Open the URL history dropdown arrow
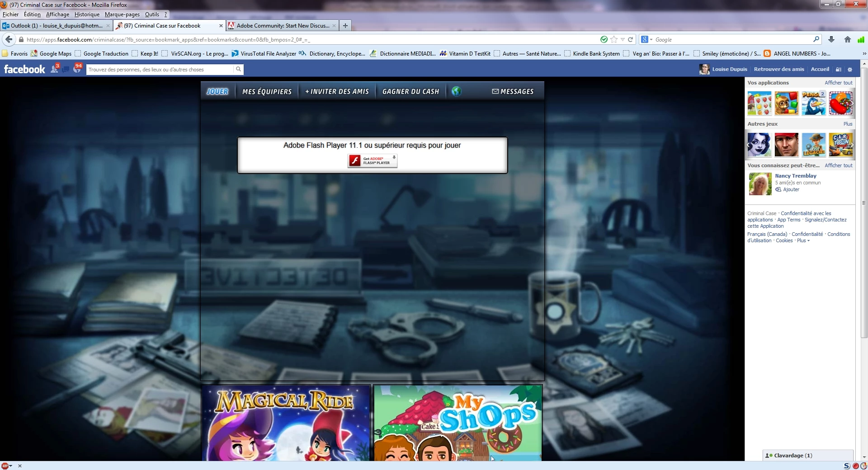 [x=623, y=40]
